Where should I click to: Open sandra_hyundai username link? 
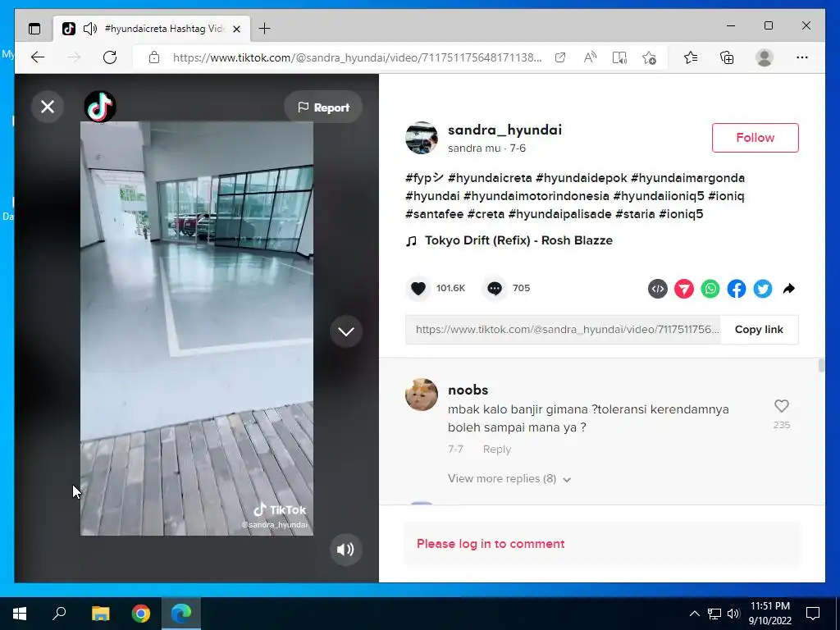[x=504, y=130]
